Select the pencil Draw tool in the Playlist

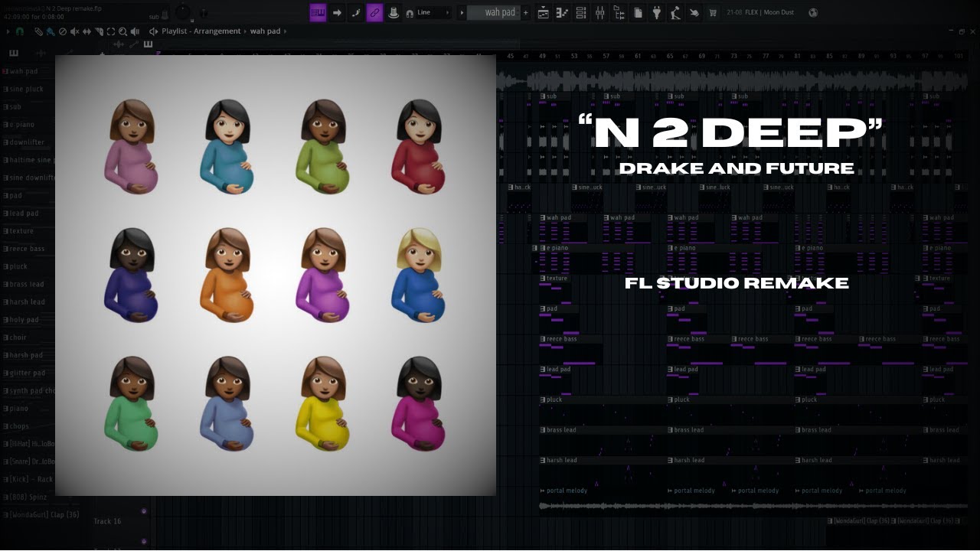pyautogui.click(x=38, y=31)
